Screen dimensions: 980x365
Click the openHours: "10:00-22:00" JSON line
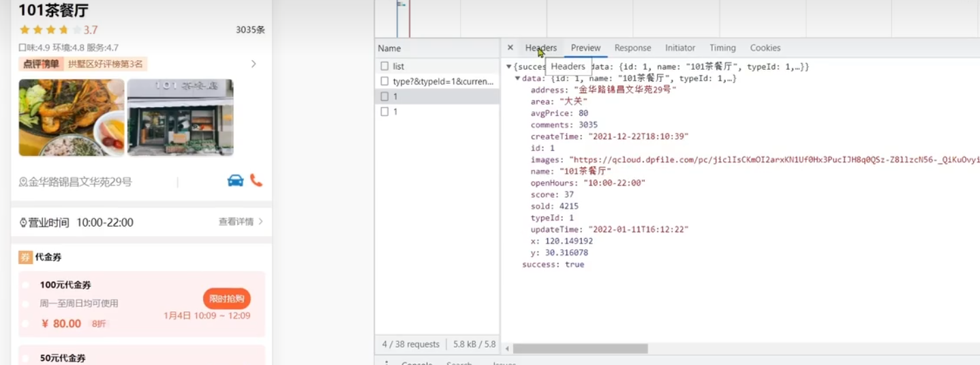pyautogui.click(x=588, y=183)
